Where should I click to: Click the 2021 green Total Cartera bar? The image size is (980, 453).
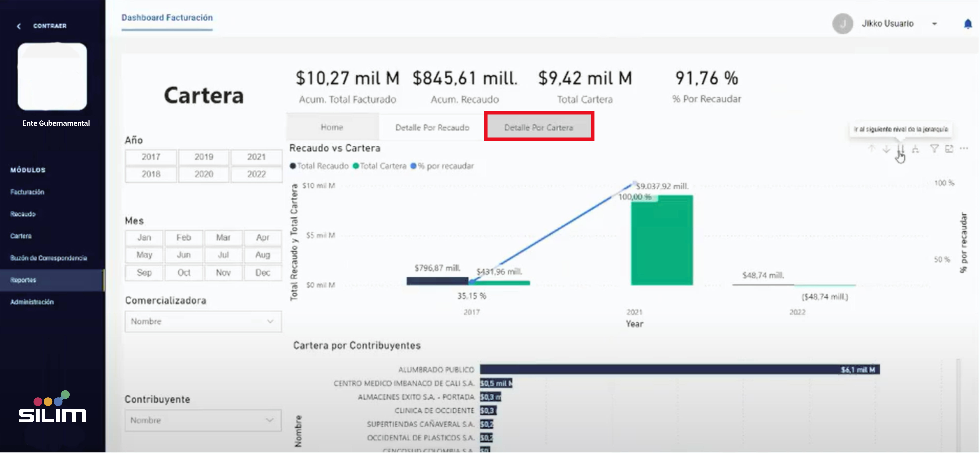click(662, 240)
